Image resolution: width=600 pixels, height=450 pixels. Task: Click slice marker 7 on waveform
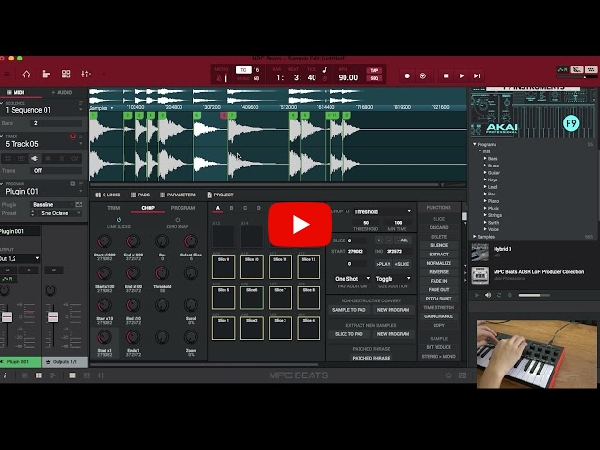[x=232, y=115]
